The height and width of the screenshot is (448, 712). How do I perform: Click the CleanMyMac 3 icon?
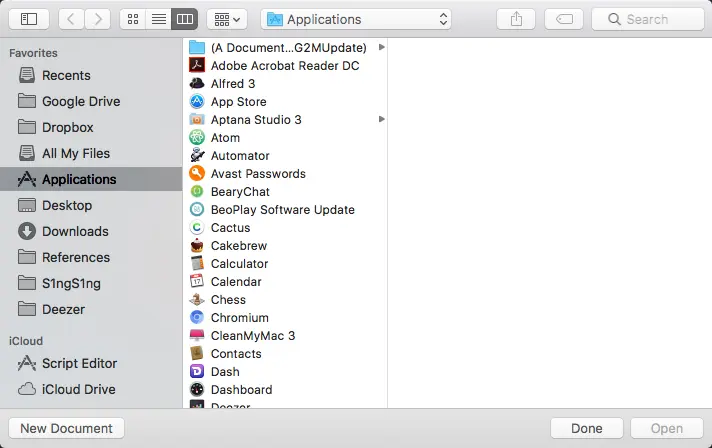point(197,335)
